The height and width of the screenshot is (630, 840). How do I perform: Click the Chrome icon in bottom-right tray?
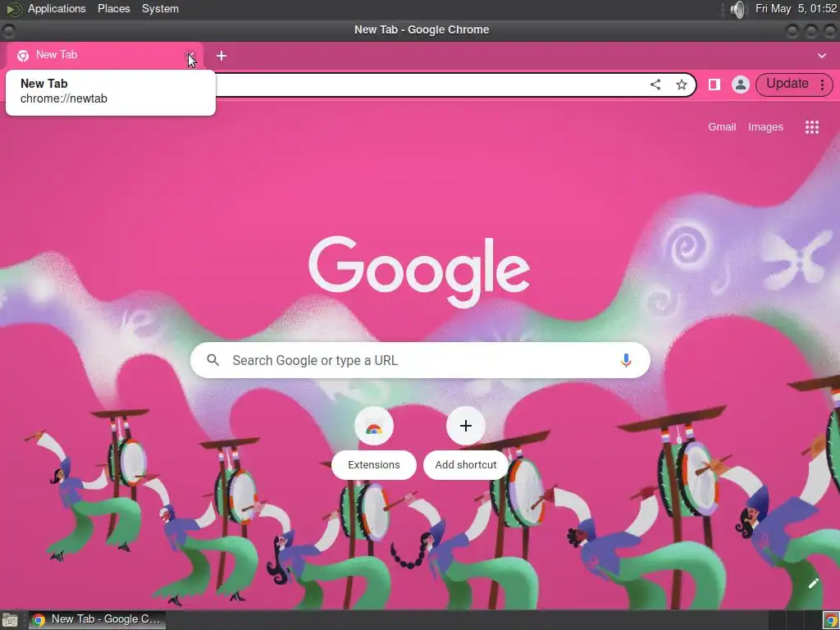coord(830,620)
